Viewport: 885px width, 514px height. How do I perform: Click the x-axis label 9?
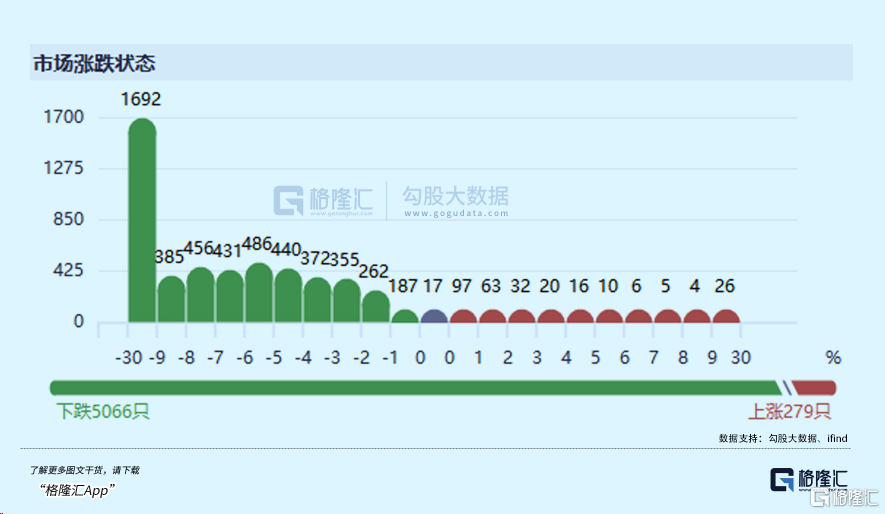pos(712,357)
